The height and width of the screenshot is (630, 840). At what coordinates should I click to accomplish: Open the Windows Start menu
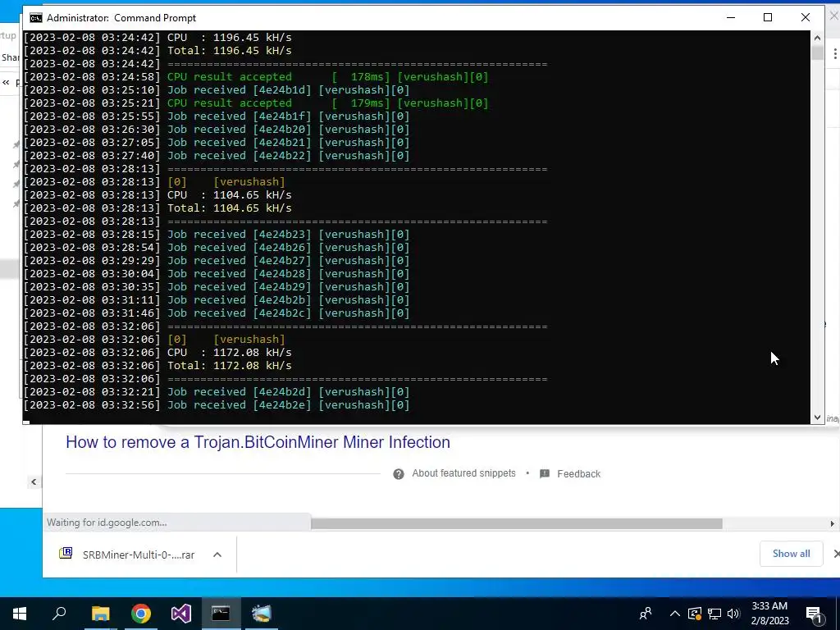point(20,614)
